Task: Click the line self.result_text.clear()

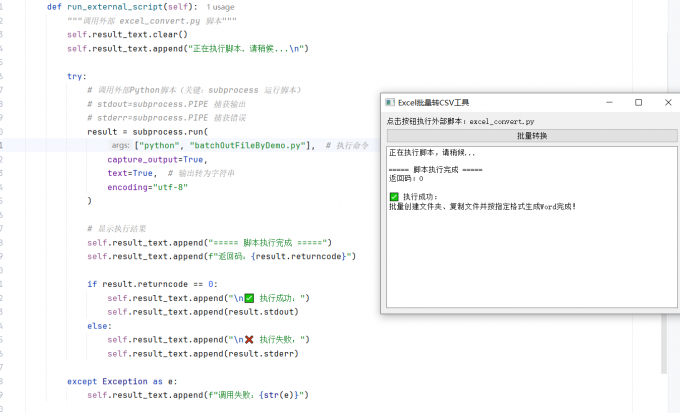Action: click(x=127, y=35)
